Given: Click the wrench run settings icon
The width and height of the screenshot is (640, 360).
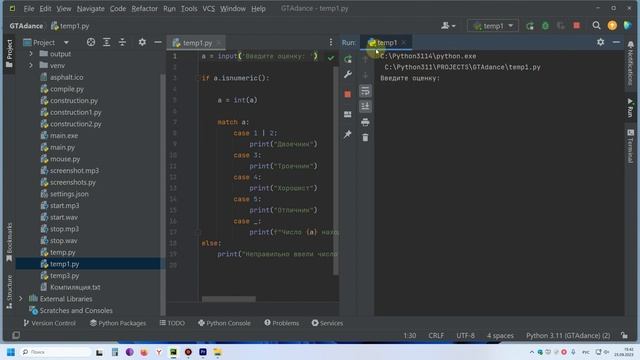Looking at the screenshot, I should coord(348,75).
